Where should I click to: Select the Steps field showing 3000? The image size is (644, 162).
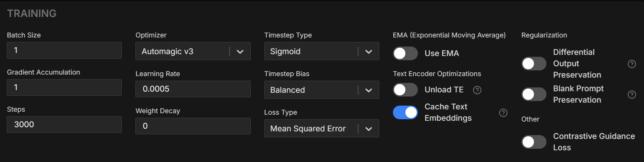coord(64,125)
